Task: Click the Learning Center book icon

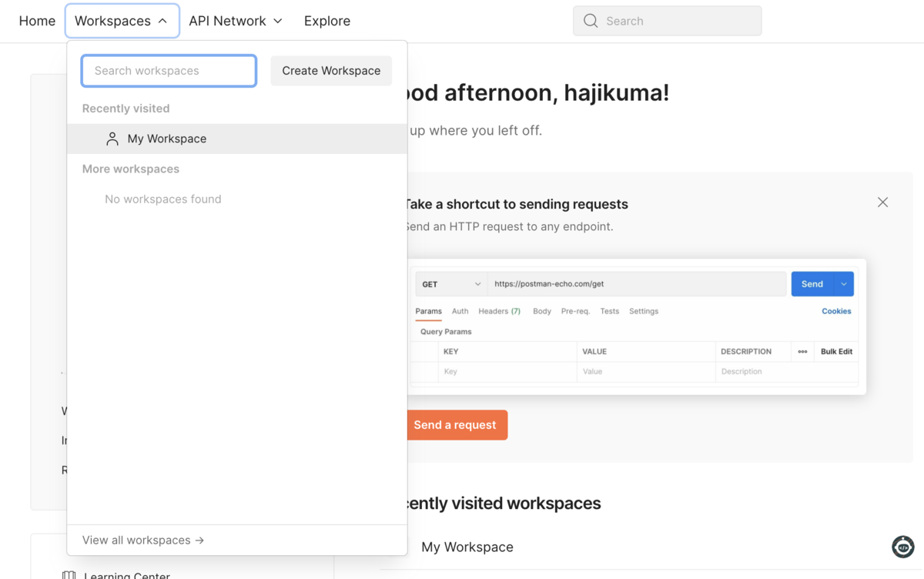Action: click(69, 575)
